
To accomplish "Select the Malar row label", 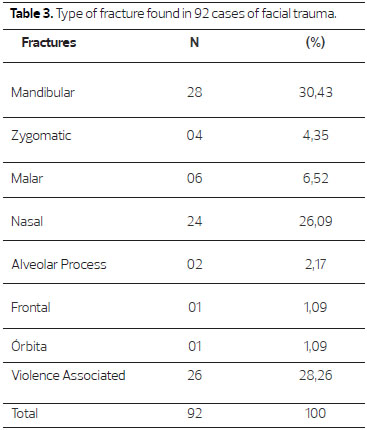I will click(27, 178).
